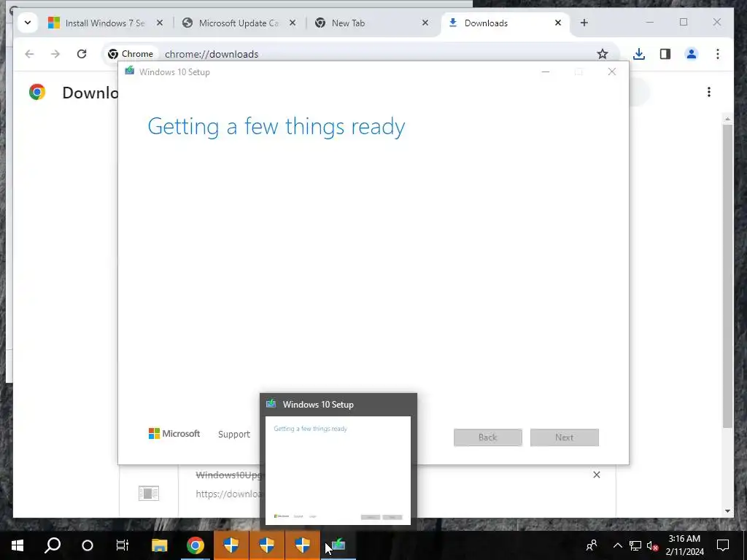Click the Downloads page vertical scrollbar
This screenshot has width=747, height=560.
click(x=727, y=276)
